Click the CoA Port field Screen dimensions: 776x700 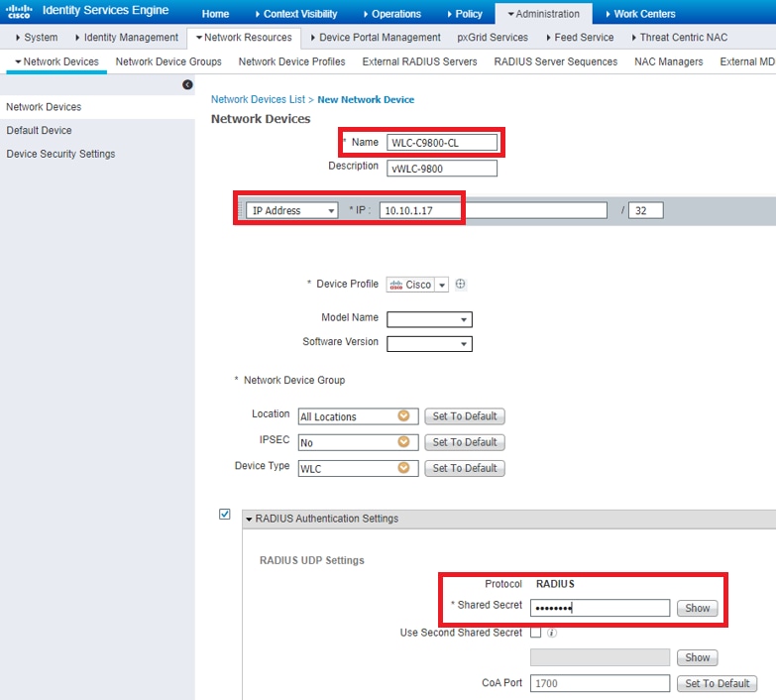pos(600,684)
